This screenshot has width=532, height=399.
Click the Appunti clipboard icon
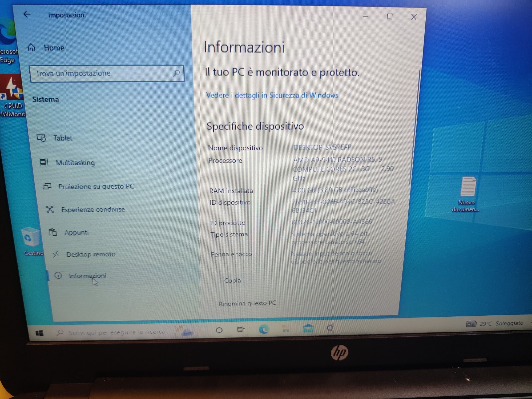[x=53, y=232]
